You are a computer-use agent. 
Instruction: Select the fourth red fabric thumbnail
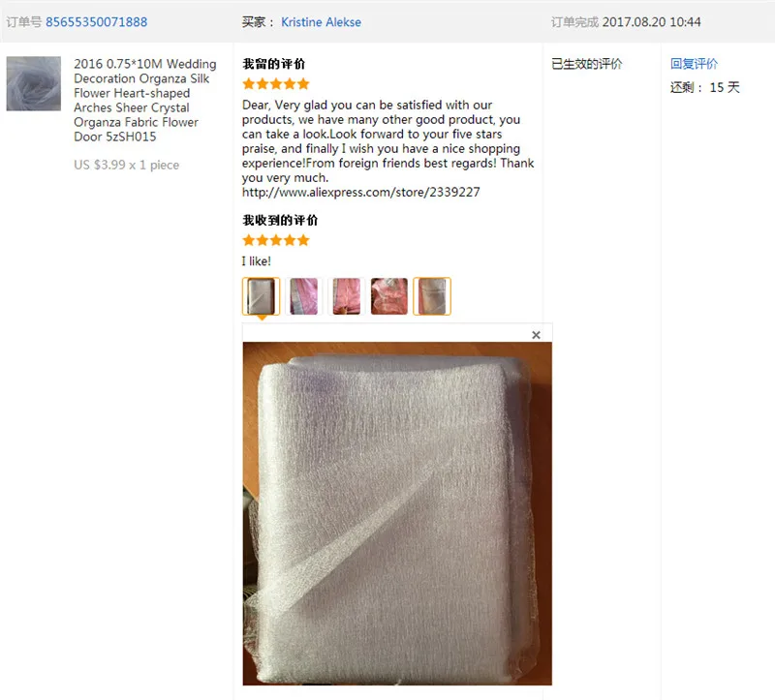[x=389, y=296]
